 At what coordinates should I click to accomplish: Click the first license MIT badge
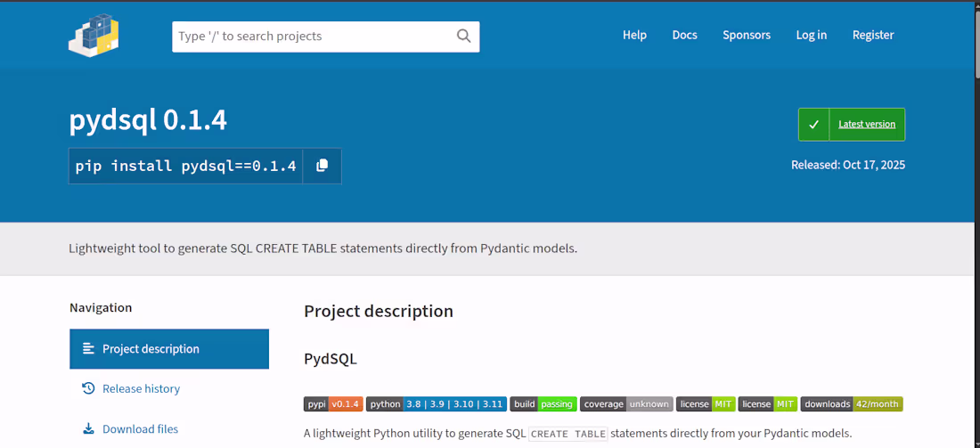706,403
